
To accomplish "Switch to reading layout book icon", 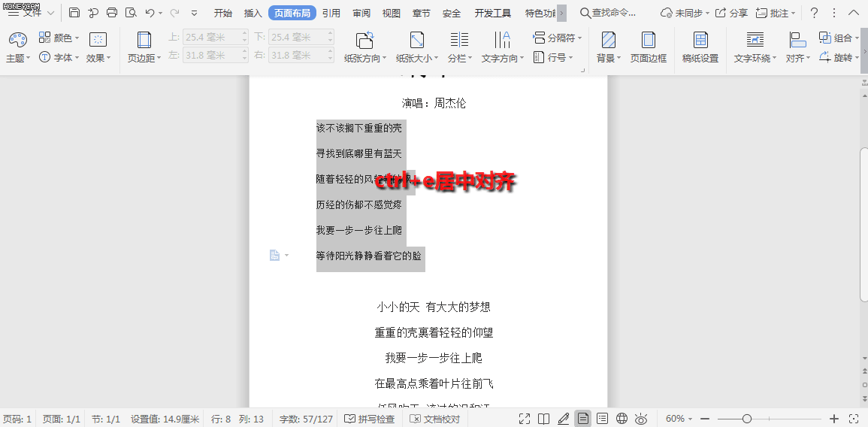I will click(543, 419).
